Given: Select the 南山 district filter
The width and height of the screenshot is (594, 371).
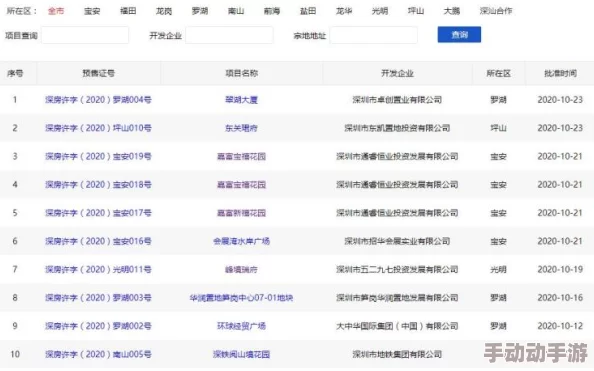Looking at the screenshot, I should pyautogui.click(x=236, y=11).
